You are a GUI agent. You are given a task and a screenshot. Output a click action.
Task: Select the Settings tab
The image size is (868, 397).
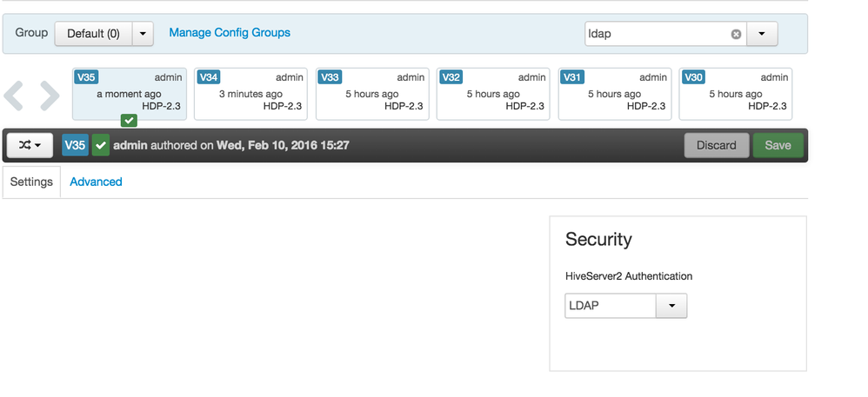(31, 182)
